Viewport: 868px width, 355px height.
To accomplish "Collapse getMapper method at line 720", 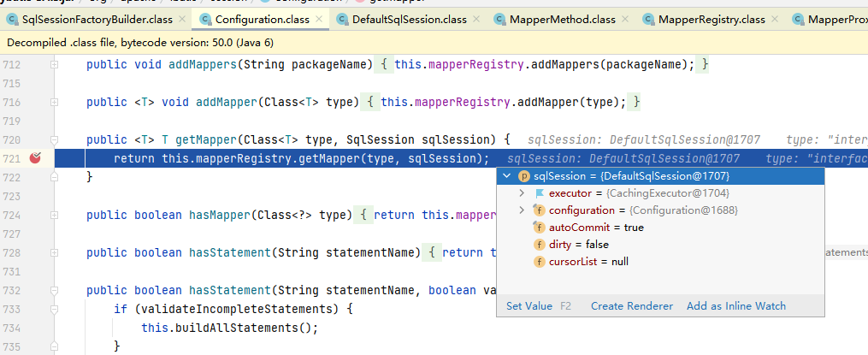I will (54, 139).
